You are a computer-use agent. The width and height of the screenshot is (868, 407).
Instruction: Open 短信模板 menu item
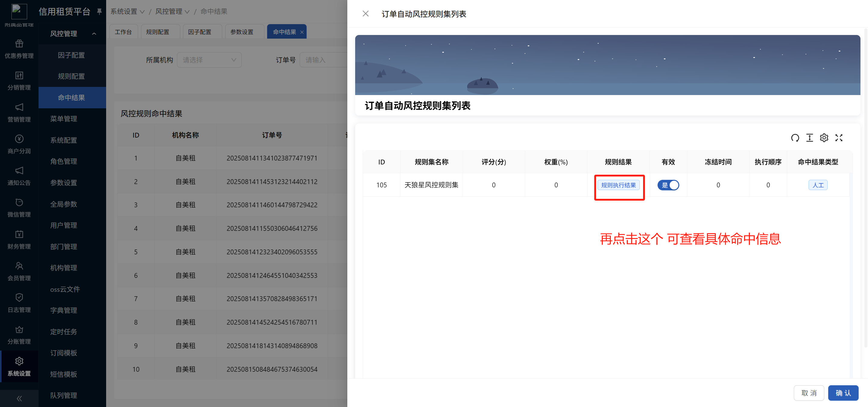click(x=64, y=374)
